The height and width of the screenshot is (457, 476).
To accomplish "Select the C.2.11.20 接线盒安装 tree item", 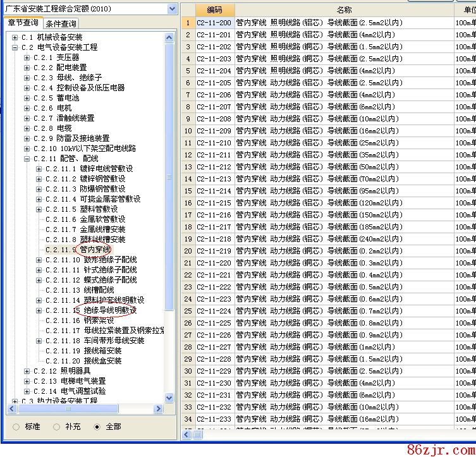I will click(102, 361).
